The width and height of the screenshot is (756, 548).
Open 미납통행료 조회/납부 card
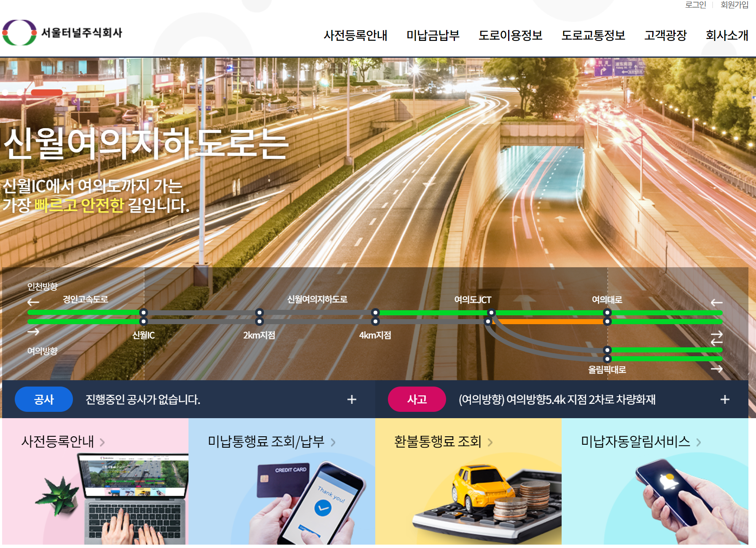[x=282, y=481]
